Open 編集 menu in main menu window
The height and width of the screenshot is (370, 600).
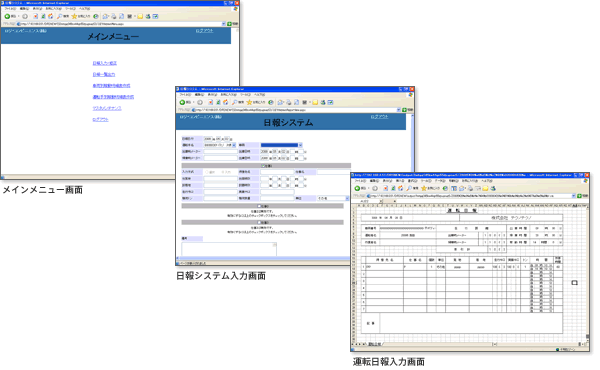(24, 8)
